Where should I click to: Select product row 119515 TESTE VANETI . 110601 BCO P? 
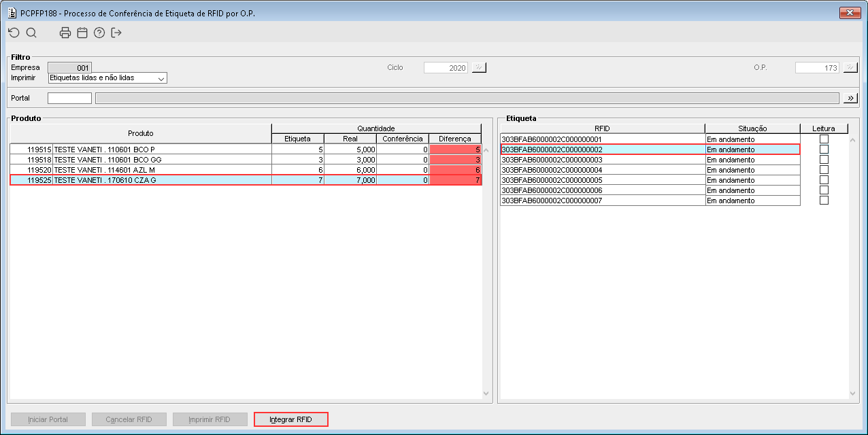[246, 150]
